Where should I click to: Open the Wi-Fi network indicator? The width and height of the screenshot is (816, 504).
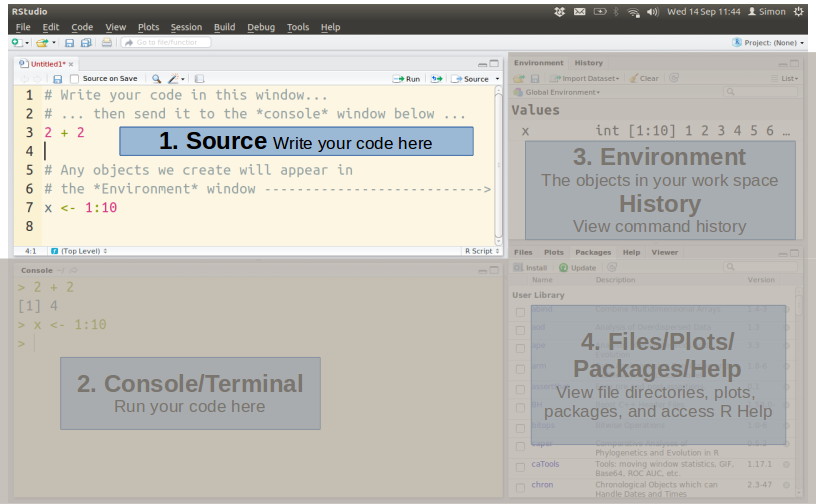633,12
